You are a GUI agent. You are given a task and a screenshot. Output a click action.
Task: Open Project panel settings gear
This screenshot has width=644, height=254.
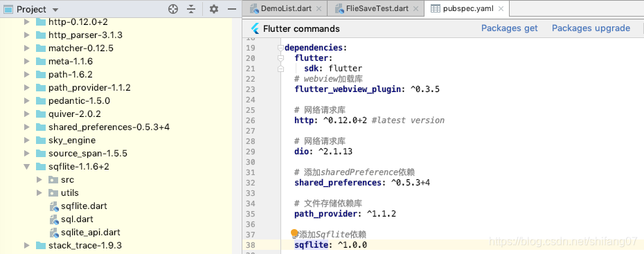coord(213,9)
